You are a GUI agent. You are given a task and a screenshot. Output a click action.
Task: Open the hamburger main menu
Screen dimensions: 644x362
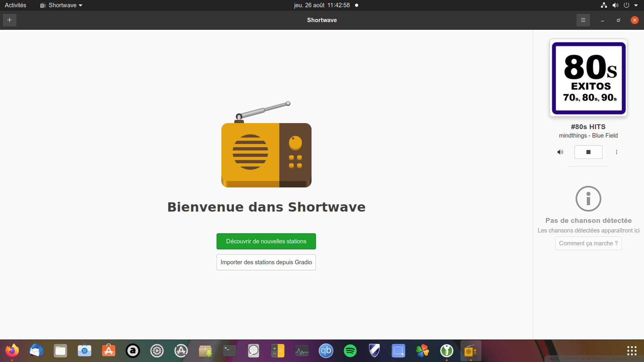583,20
